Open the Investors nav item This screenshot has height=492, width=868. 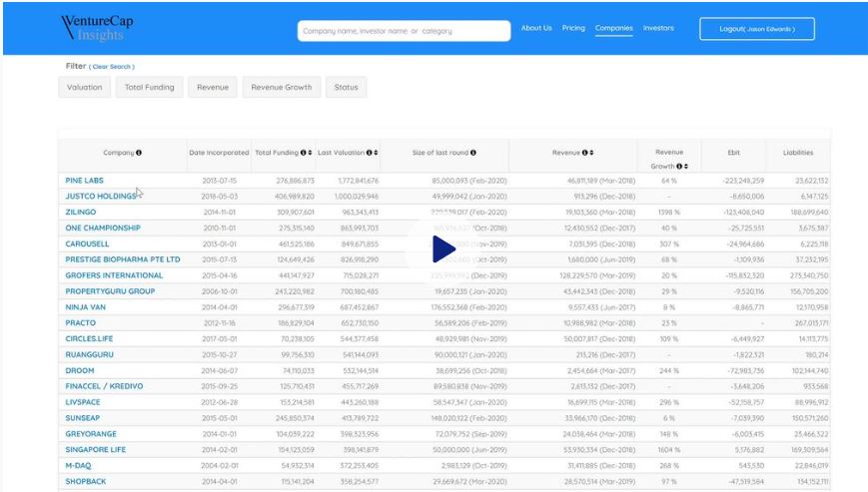coord(658,28)
